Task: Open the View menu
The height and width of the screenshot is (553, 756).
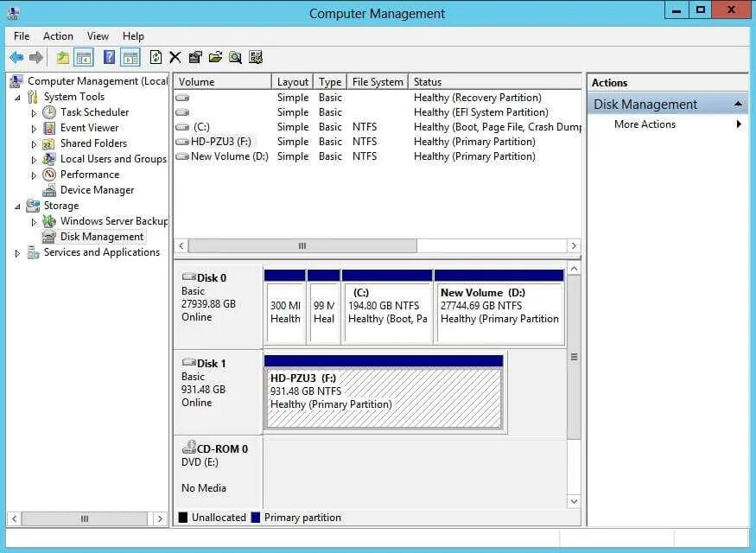Action: click(98, 35)
